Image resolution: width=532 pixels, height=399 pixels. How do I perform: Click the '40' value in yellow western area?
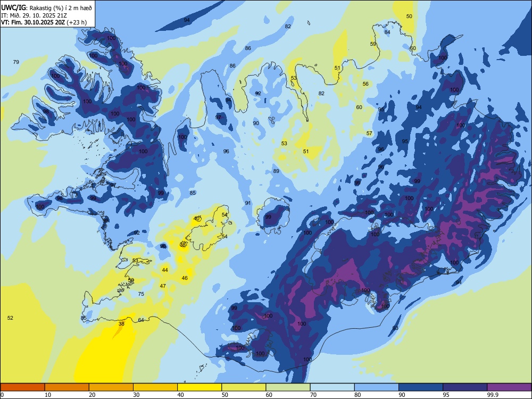click(196, 219)
